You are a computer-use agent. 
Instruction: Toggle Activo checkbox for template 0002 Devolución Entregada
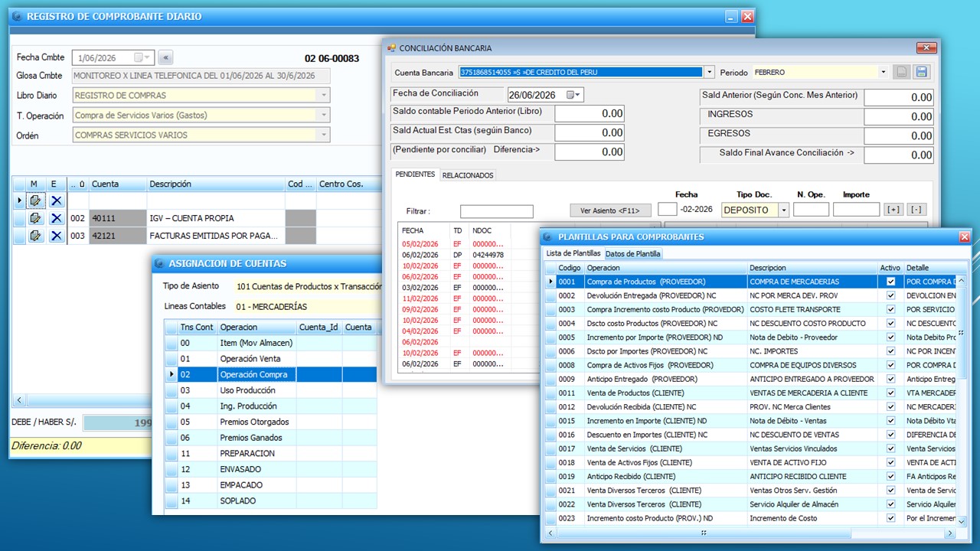pos(890,295)
